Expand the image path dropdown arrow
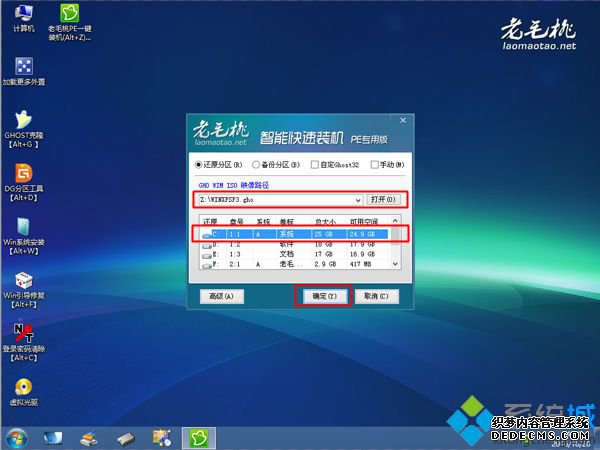Image resolution: width=600 pixels, height=450 pixels. (x=357, y=200)
